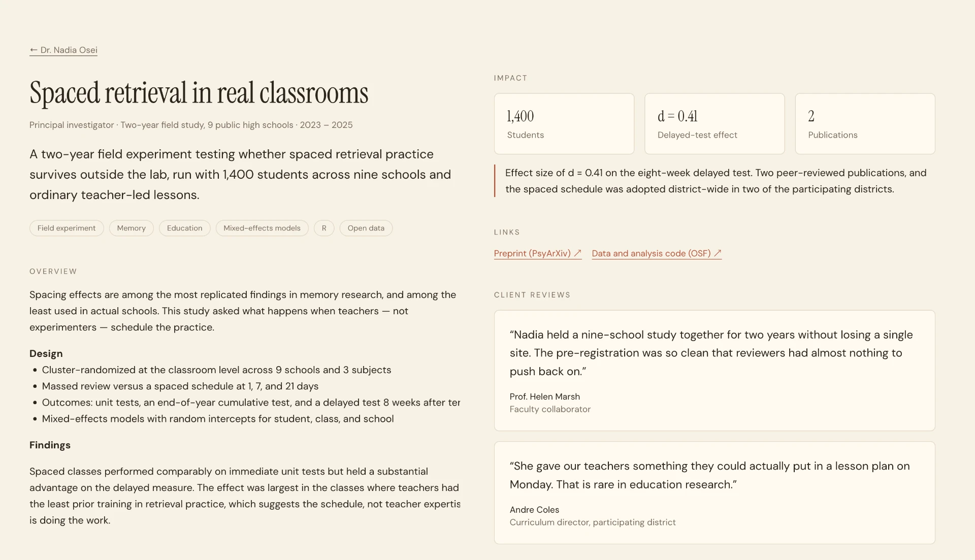Go back to Dr. Nadia Osei's page
This screenshot has height=560, width=975.
click(63, 50)
